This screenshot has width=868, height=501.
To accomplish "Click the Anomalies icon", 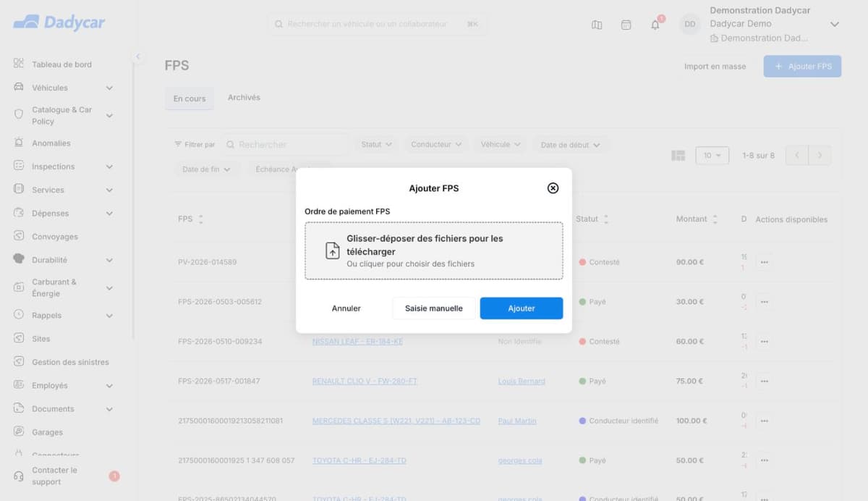I will (19, 143).
